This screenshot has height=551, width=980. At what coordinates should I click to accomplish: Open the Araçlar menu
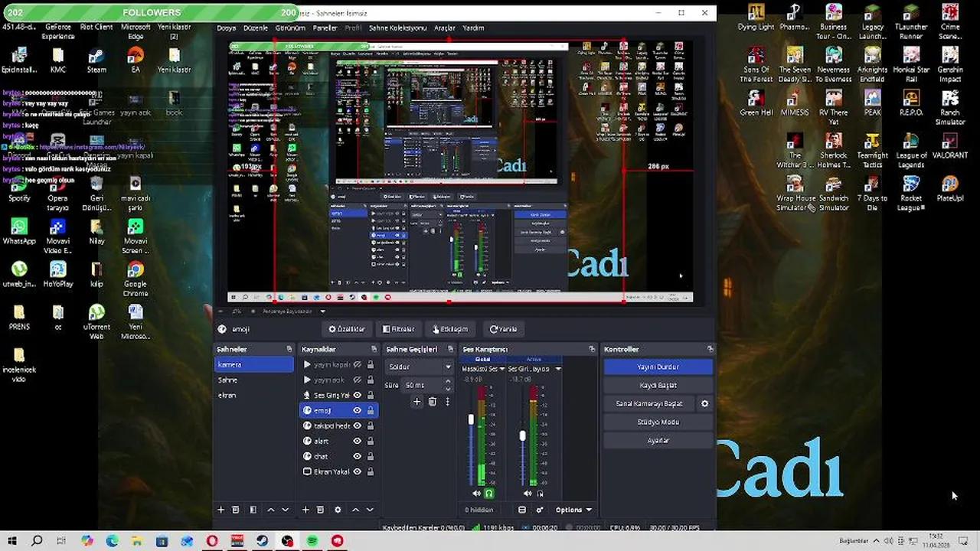(x=445, y=28)
